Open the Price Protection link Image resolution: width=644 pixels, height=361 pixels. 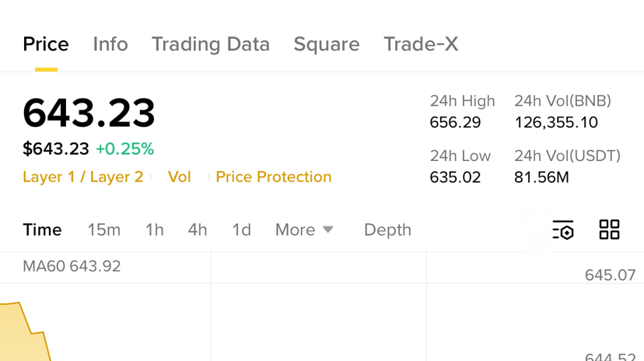(274, 177)
